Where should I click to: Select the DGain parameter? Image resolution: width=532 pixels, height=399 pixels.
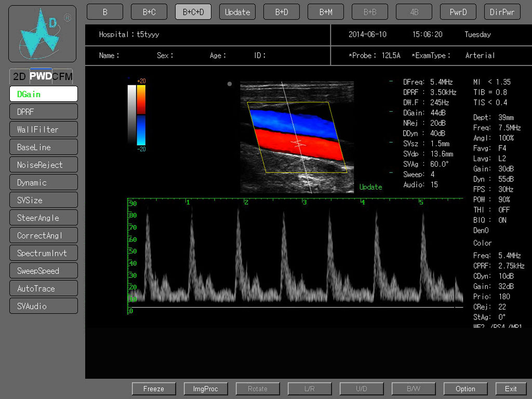pos(44,94)
